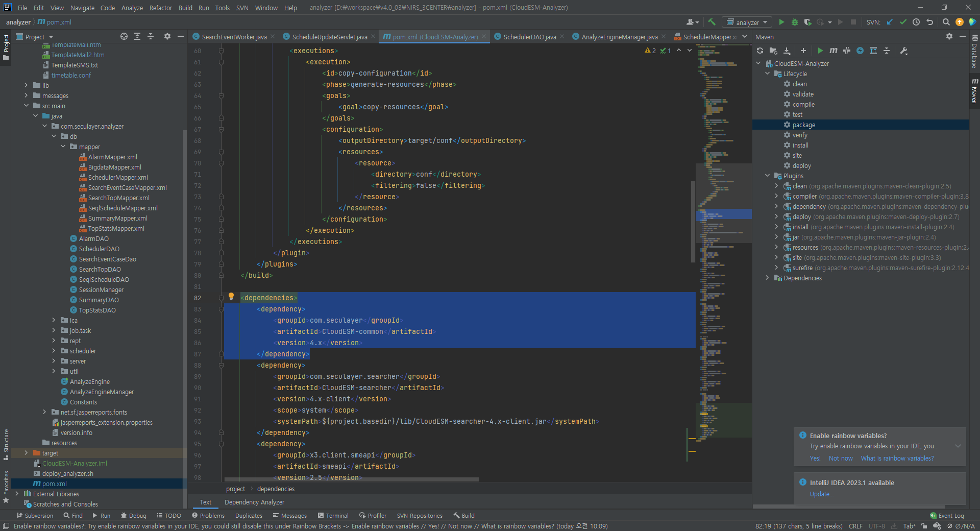Collapse all nodes in the Maven panel
The width and height of the screenshot is (980, 531).
887,51
